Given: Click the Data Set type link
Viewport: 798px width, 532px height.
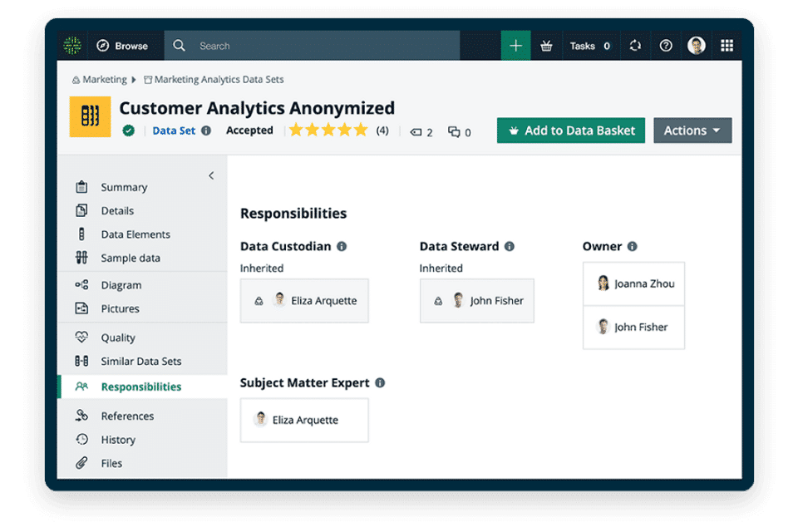Looking at the screenshot, I should pos(174,131).
